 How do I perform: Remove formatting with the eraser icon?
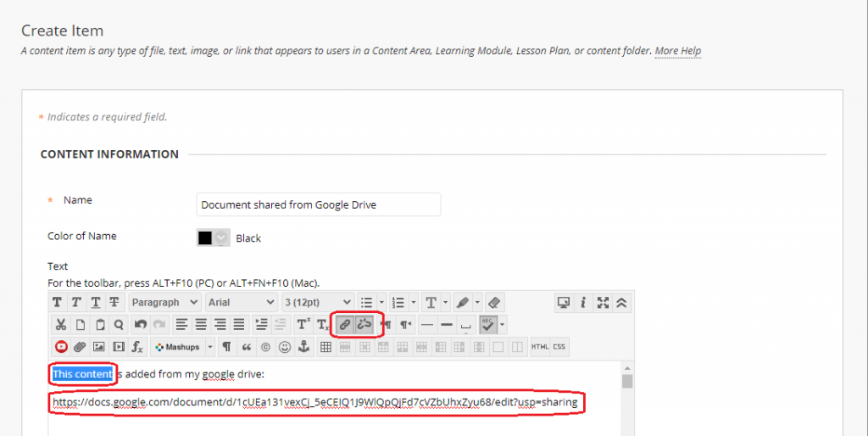point(494,303)
